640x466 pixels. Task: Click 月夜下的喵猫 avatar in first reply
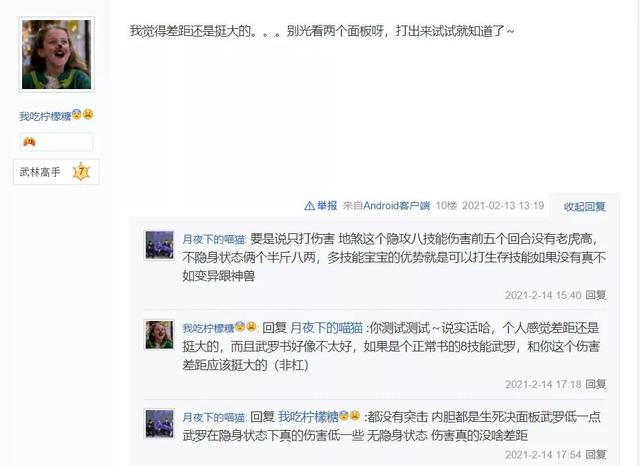(160, 245)
